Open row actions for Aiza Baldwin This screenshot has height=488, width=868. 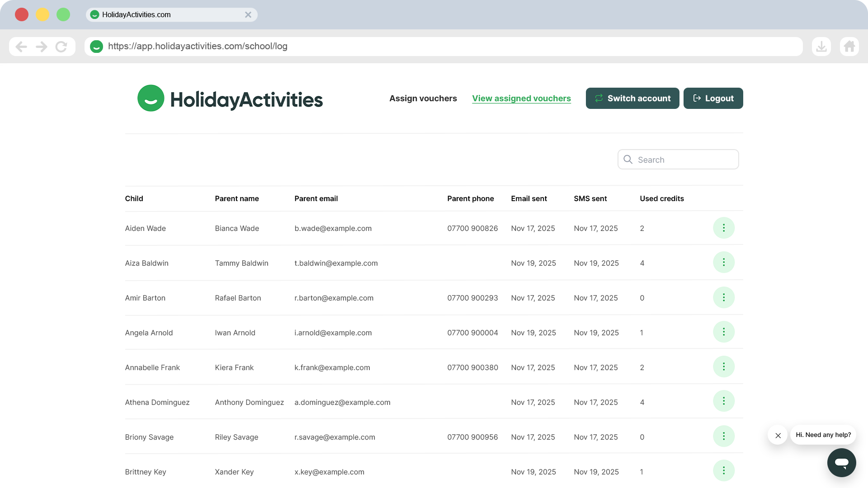723,263
